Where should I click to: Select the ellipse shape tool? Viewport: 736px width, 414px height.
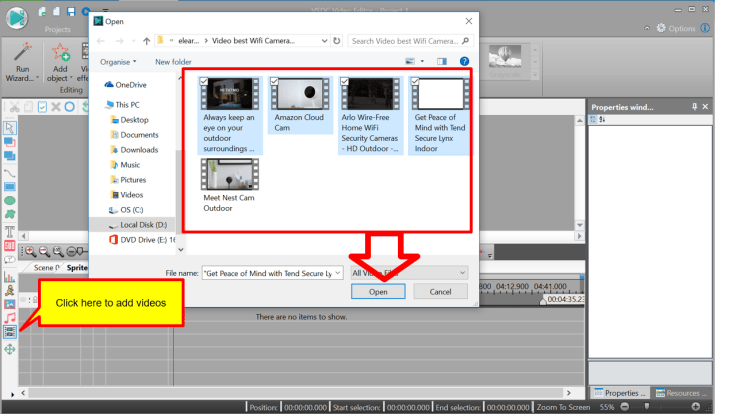pos(9,200)
